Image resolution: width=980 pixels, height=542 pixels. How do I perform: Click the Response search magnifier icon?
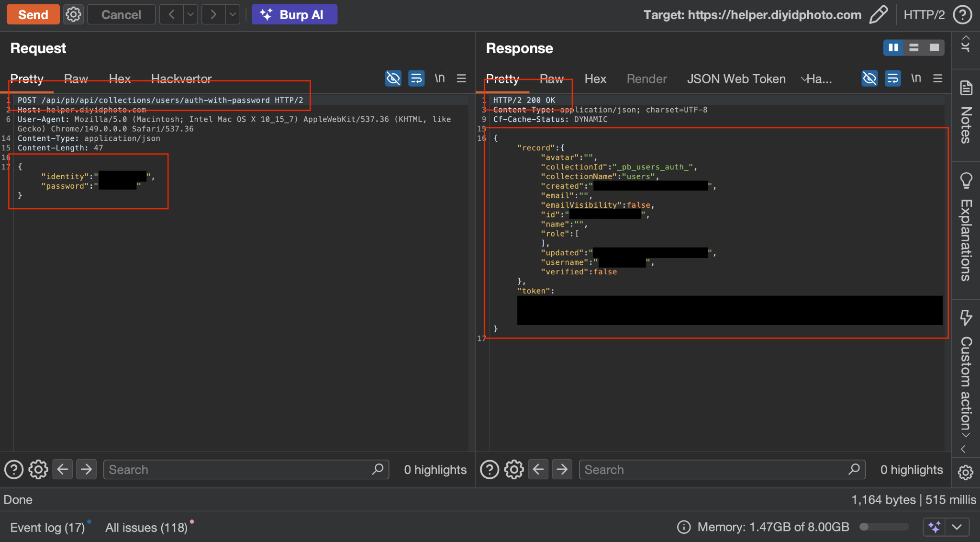pyautogui.click(x=854, y=469)
